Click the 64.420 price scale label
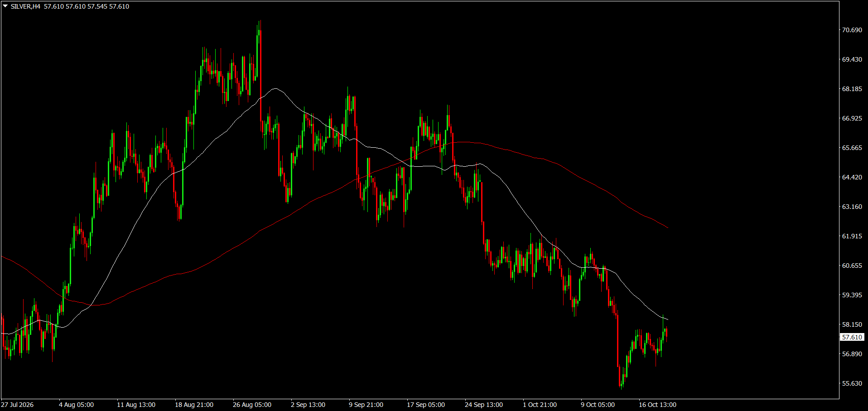 (852, 177)
